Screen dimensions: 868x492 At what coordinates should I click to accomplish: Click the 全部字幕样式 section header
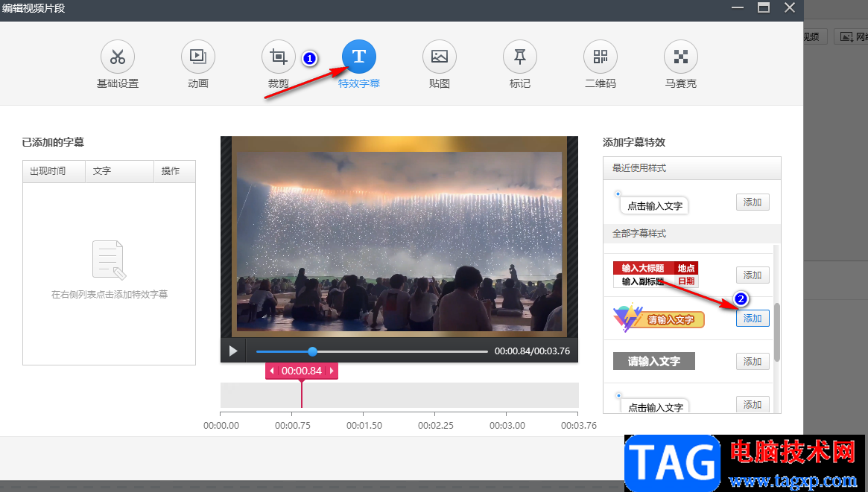[692, 234]
